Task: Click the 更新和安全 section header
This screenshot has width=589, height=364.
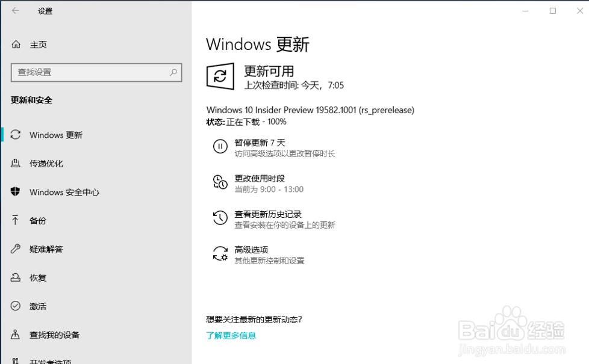Action: click(31, 100)
